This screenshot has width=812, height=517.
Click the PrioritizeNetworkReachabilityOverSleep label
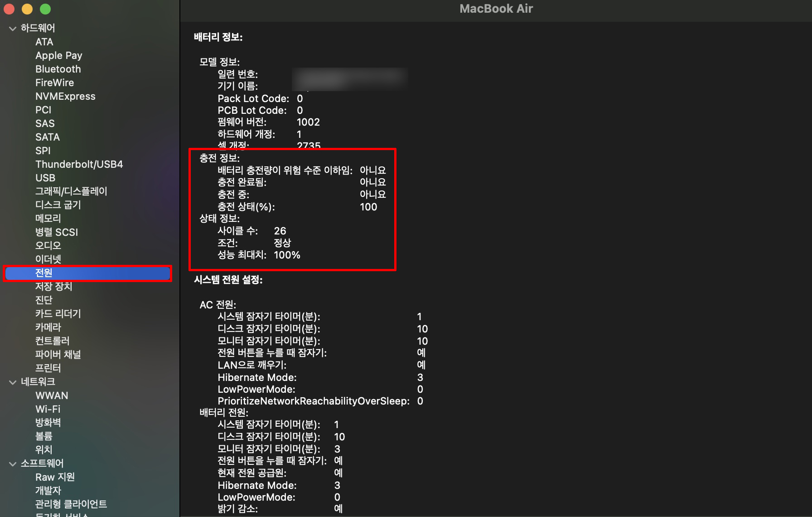click(x=314, y=401)
